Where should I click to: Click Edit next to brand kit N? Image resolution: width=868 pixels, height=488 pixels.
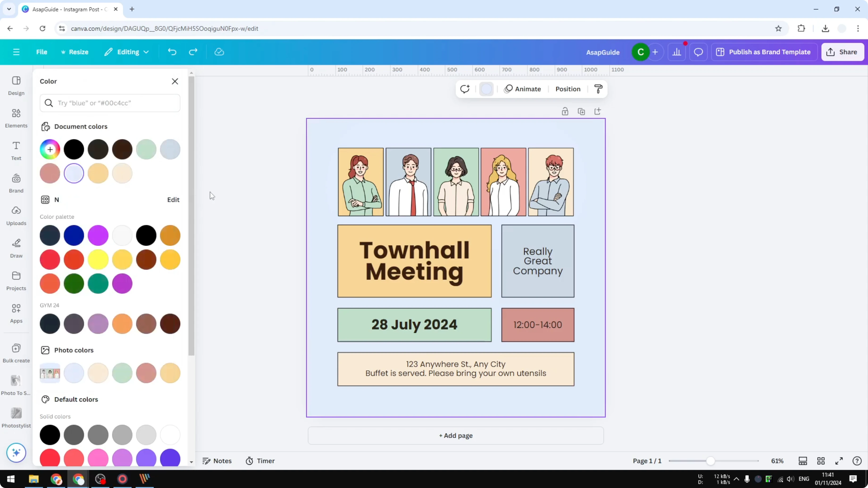(x=173, y=199)
